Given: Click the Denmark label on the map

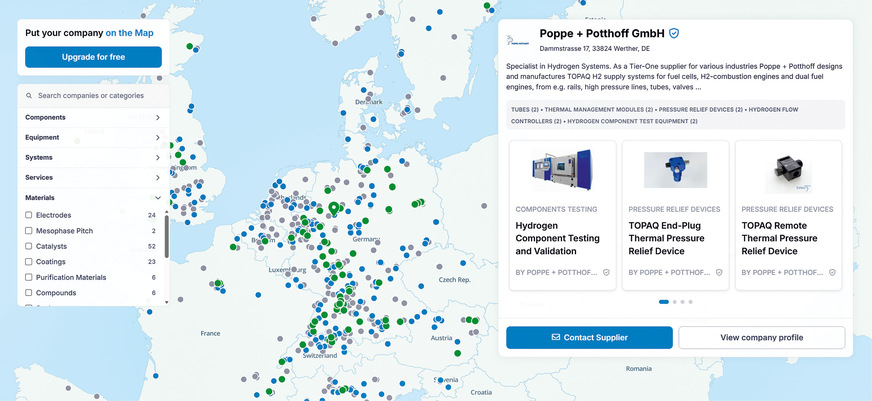Looking at the screenshot, I should 369,102.
